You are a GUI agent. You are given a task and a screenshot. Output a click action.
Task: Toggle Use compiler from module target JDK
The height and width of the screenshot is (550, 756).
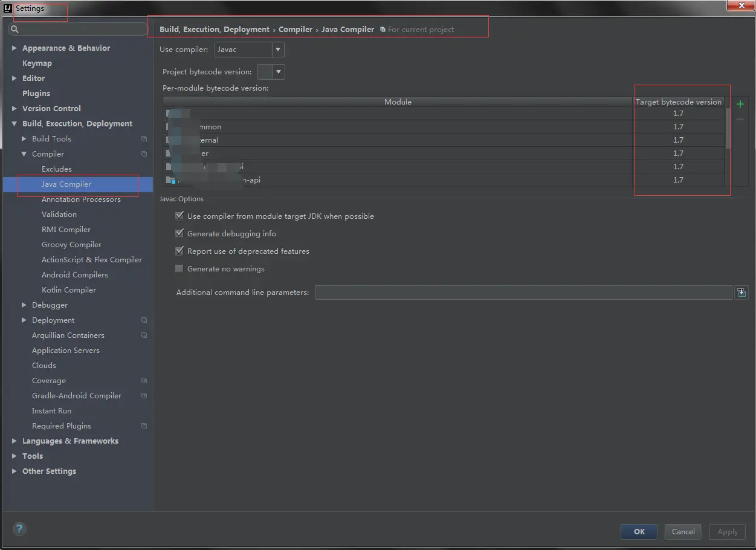coord(179,216)
